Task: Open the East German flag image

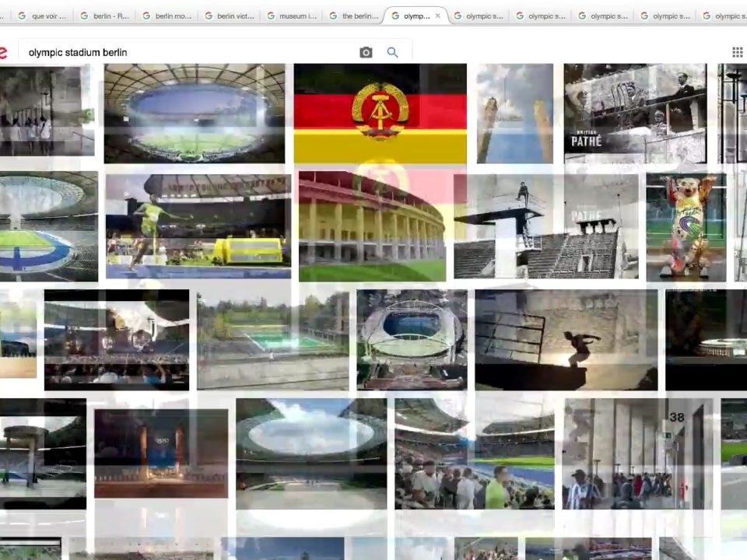Action: tap(380, 114)
